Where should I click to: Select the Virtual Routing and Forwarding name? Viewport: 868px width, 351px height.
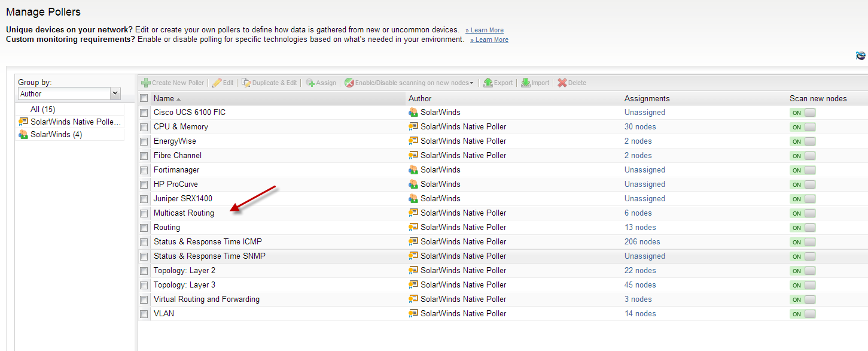click(x=206, y=299)
